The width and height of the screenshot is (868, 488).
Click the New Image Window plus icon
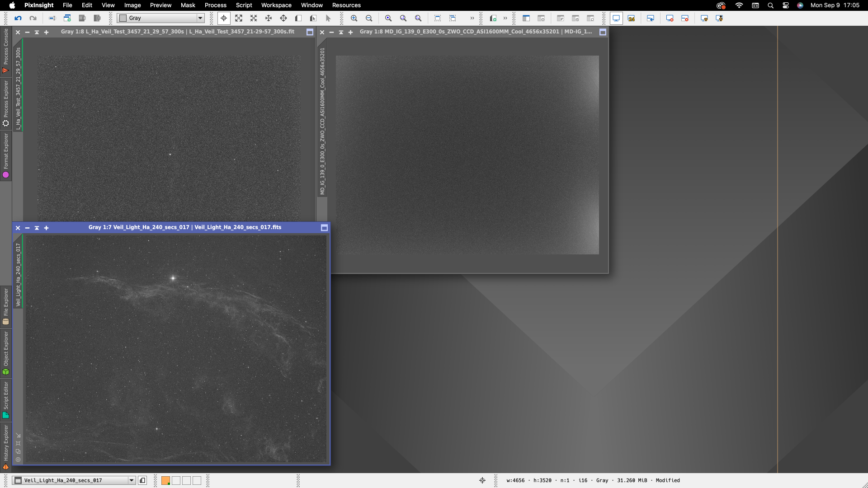[x=493, y=18]
